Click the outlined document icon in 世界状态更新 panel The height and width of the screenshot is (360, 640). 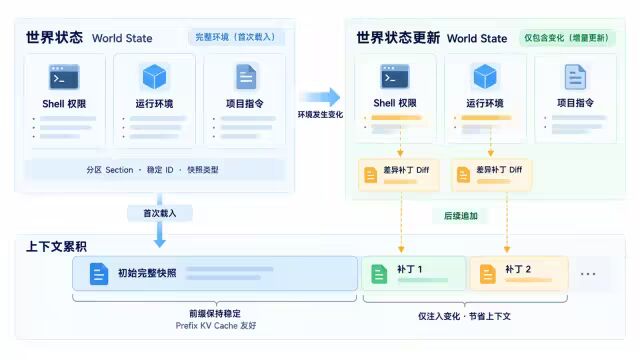coord(575,77)
